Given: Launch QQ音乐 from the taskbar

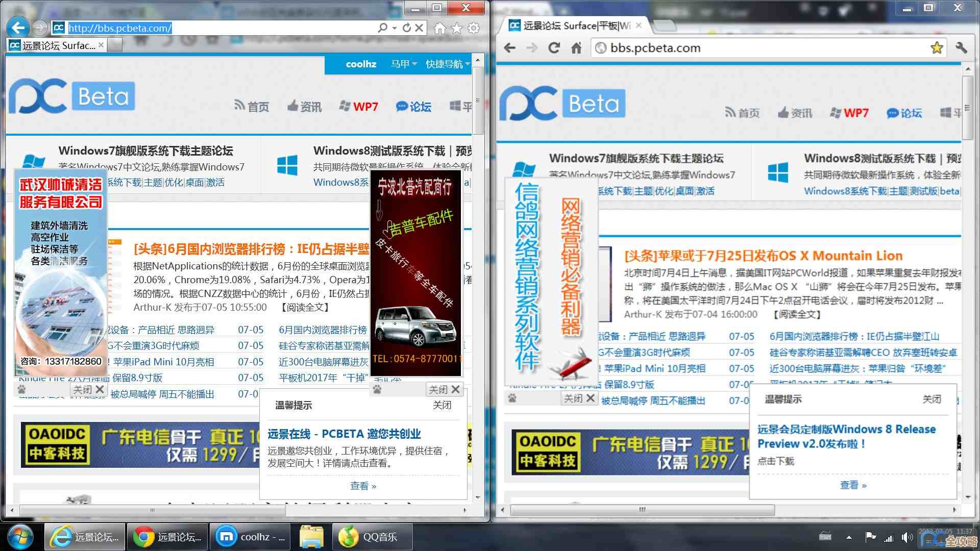Looking at the screenshot, I should tap(372, 537).
